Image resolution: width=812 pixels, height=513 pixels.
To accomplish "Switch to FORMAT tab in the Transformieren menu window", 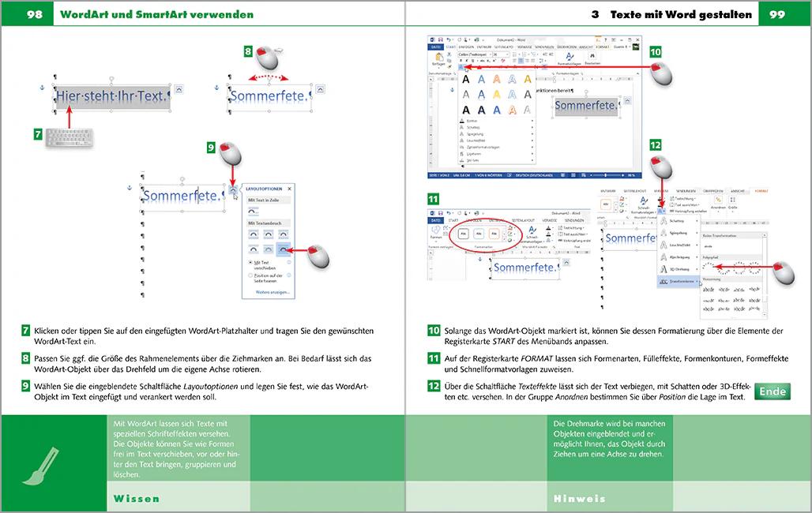I will pos(761,191).
